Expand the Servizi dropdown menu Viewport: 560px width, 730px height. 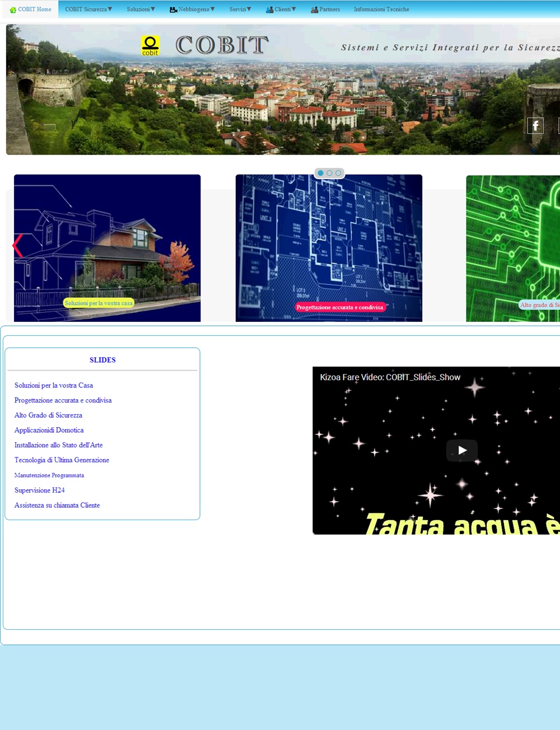240,10
